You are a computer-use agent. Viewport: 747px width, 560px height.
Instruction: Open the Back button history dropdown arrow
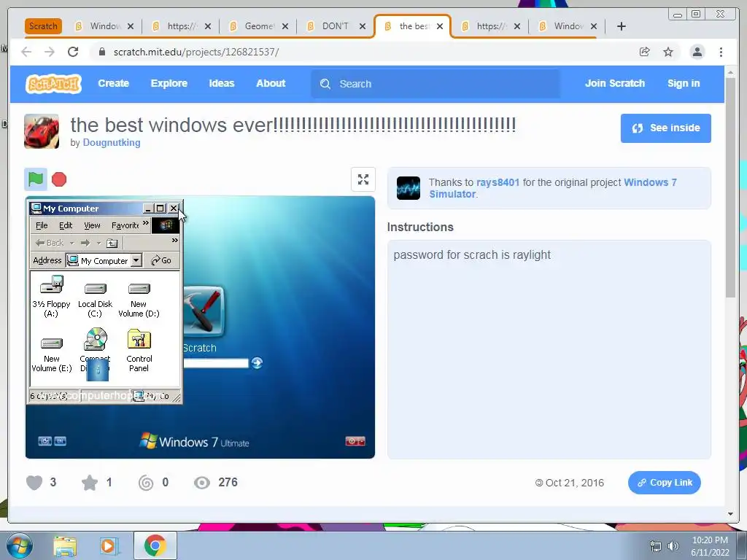(72, 243)
